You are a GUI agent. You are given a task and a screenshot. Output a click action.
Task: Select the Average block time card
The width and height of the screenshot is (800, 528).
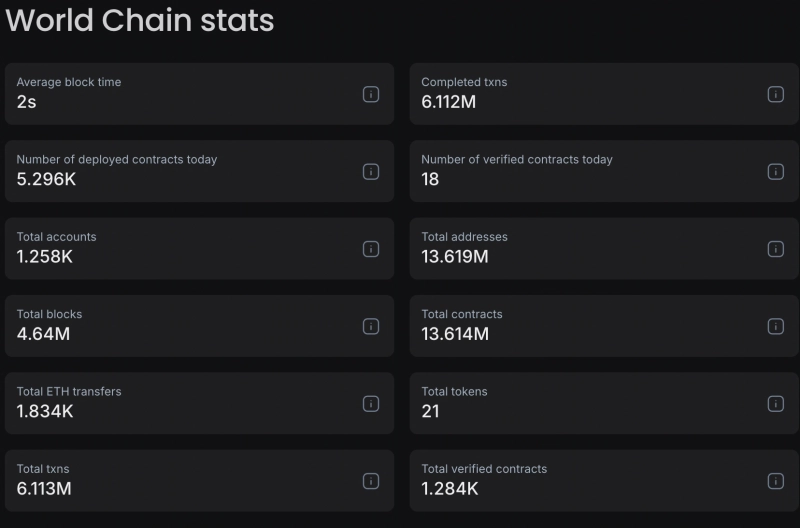pos(199,94)
